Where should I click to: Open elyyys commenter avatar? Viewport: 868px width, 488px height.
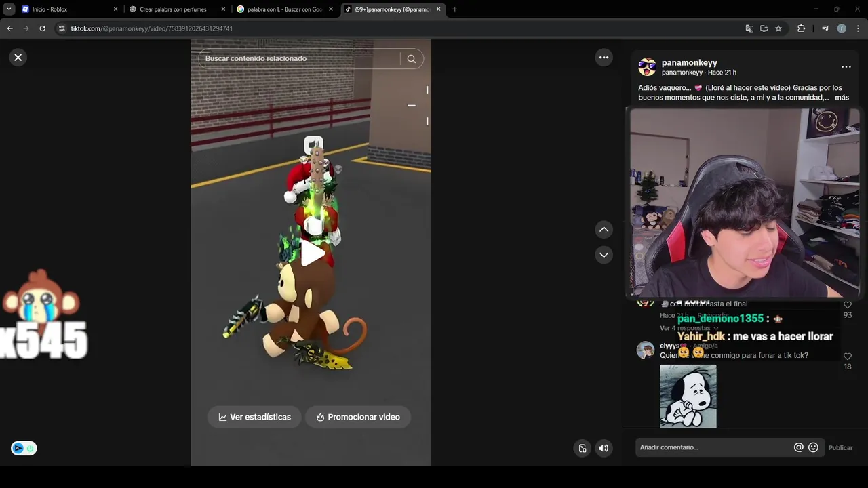pyautogui.click(x=645, y=350)
